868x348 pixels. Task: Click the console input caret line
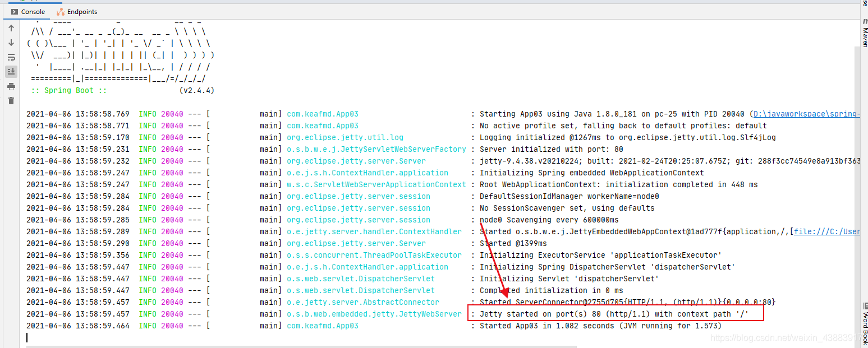pos(27,337)
